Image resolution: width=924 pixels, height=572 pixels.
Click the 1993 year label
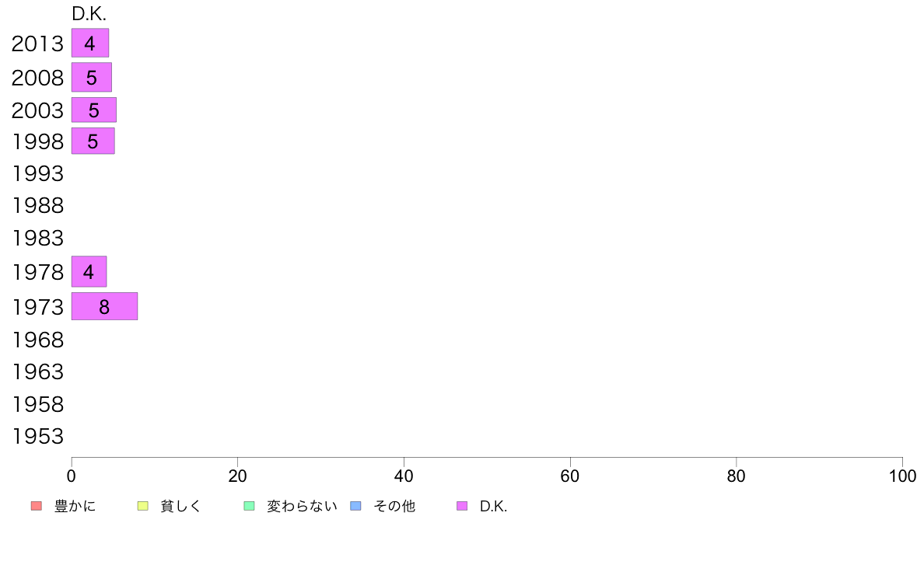coord(37,174)
